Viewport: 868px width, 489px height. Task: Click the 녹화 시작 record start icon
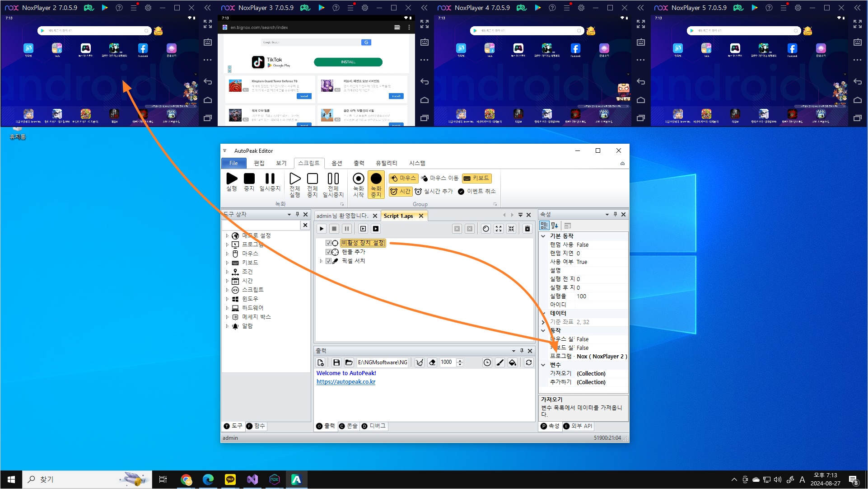coord(358,179)
